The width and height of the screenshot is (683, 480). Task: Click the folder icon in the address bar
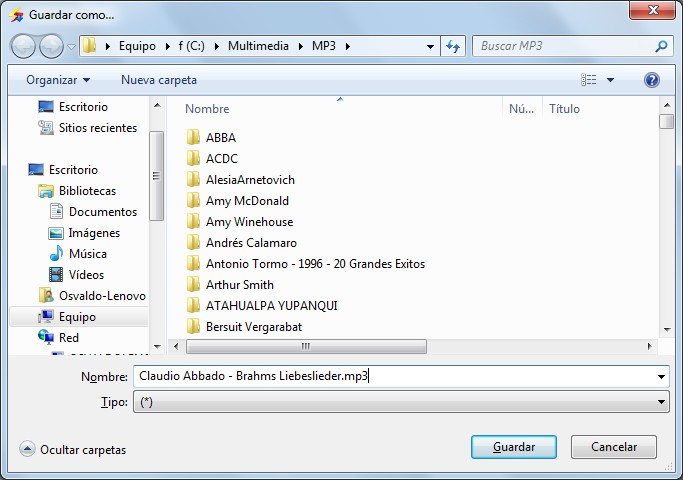89,46
